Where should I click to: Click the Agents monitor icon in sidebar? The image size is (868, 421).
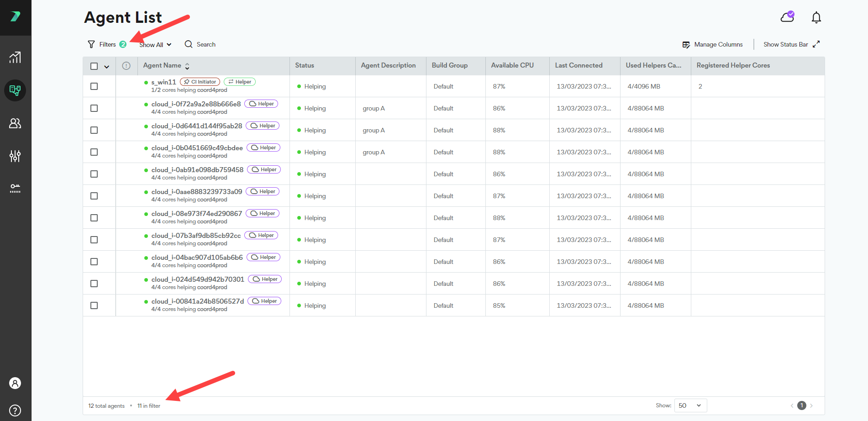tap(15, 90)
